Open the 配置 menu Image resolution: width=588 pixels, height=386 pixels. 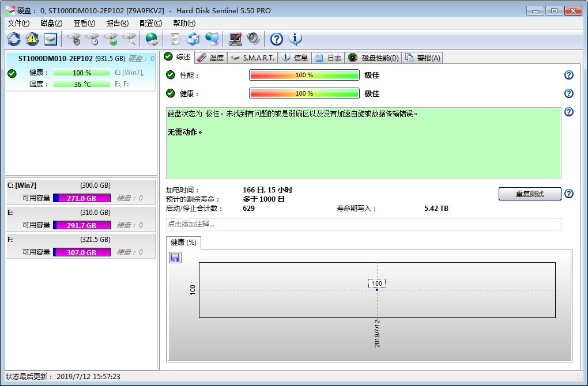pyautogui.click(x=150, y=23)
